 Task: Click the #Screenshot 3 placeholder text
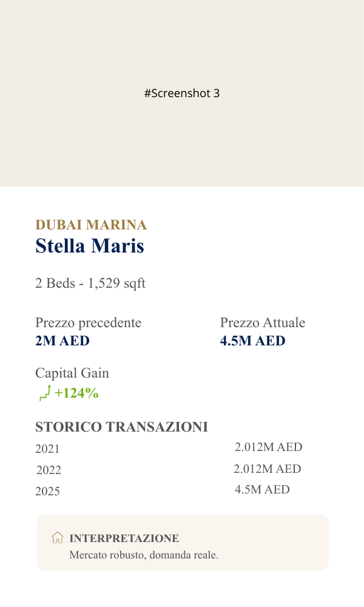(182, 93)
